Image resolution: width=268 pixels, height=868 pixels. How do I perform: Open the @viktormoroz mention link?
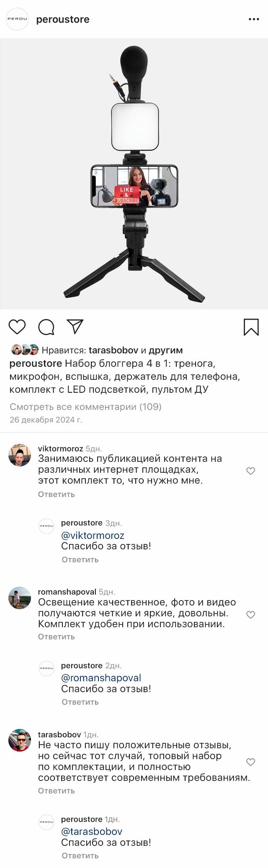(x=93, y=535)
